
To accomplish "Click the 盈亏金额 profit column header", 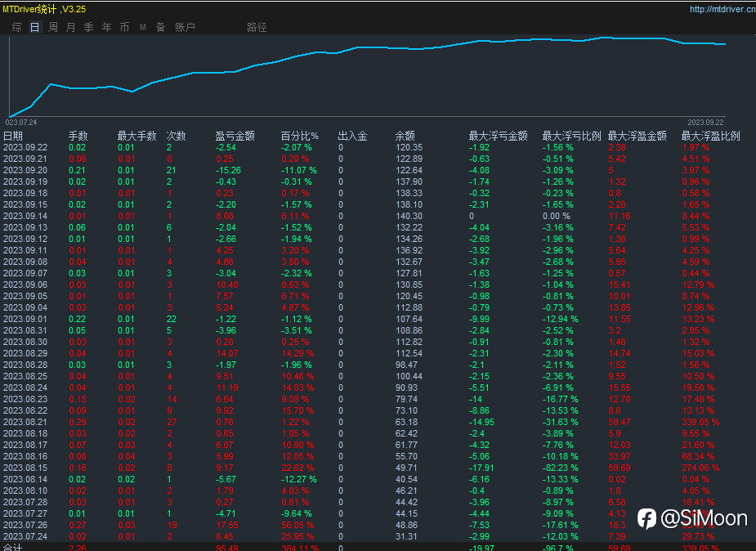I will coord(235,137).
